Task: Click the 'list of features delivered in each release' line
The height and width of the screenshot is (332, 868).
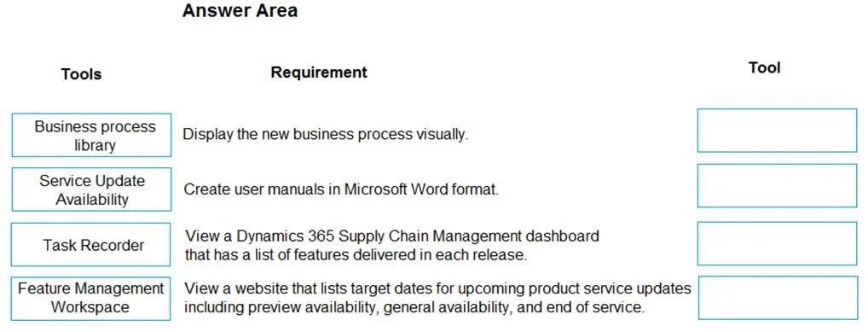Action: (x=356, y=255)
